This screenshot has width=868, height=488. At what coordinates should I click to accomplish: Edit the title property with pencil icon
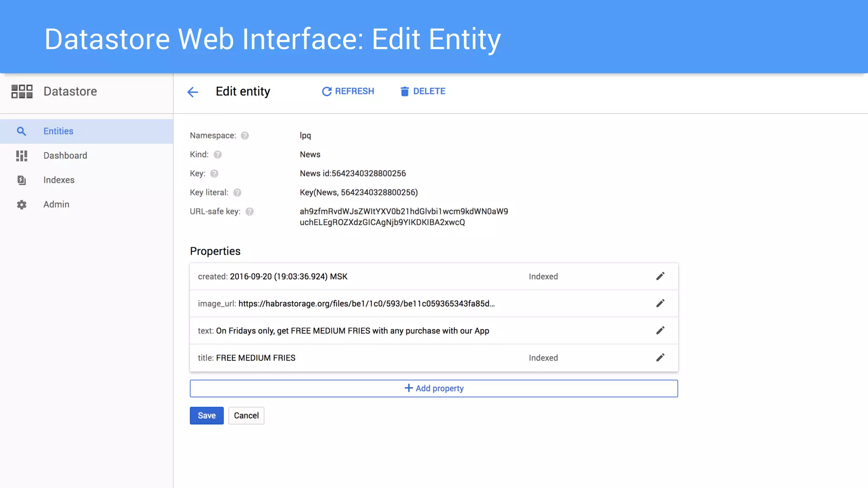(x=660, y=358)
